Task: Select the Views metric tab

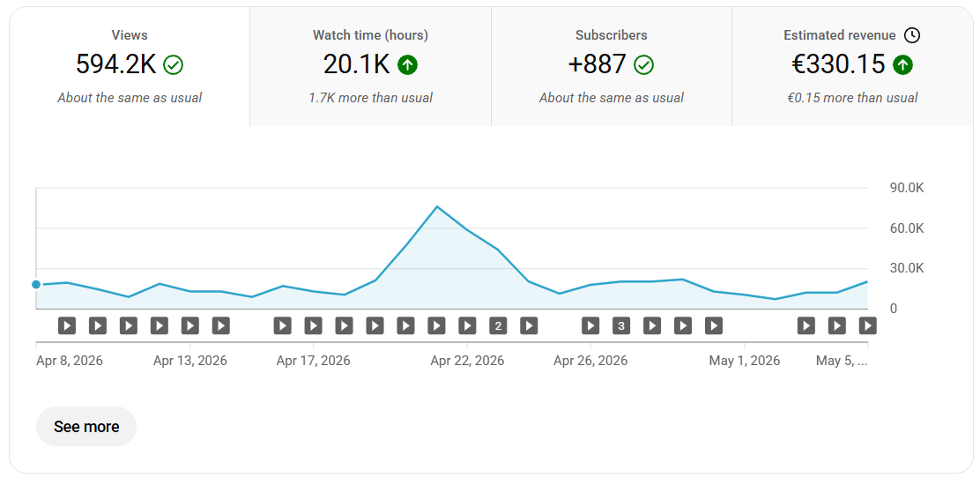Action: (x=130, y=66)
